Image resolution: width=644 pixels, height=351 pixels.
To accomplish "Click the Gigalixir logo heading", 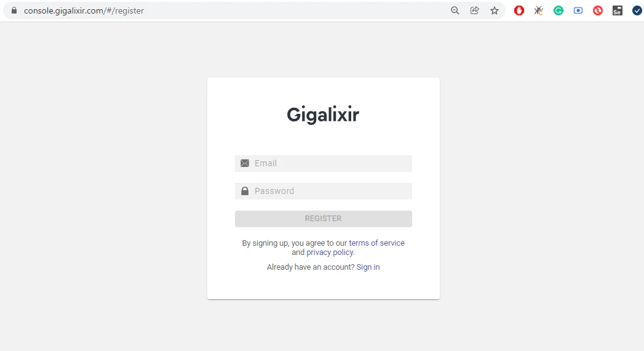I will tap(323, 115).
